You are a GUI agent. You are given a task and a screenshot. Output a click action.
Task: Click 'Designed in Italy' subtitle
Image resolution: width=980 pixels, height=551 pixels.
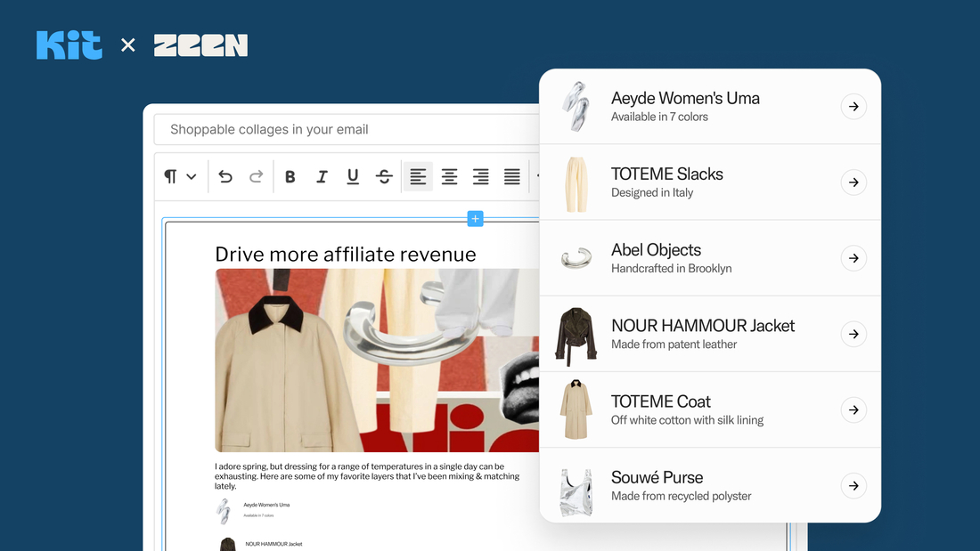pos(652,192)
